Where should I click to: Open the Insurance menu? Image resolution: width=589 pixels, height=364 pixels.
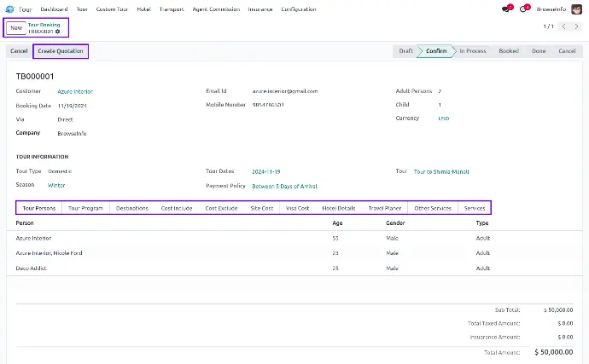coord(260,9)
